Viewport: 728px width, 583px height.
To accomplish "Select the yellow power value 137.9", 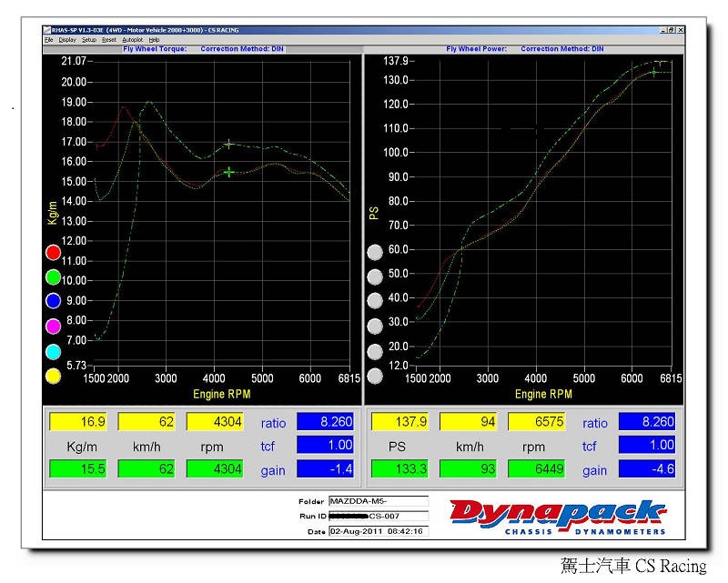I will (x=399, y=421).
